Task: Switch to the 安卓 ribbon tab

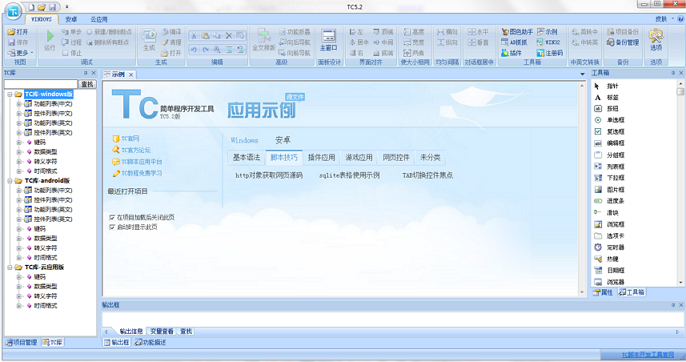Action: [71, 19]
